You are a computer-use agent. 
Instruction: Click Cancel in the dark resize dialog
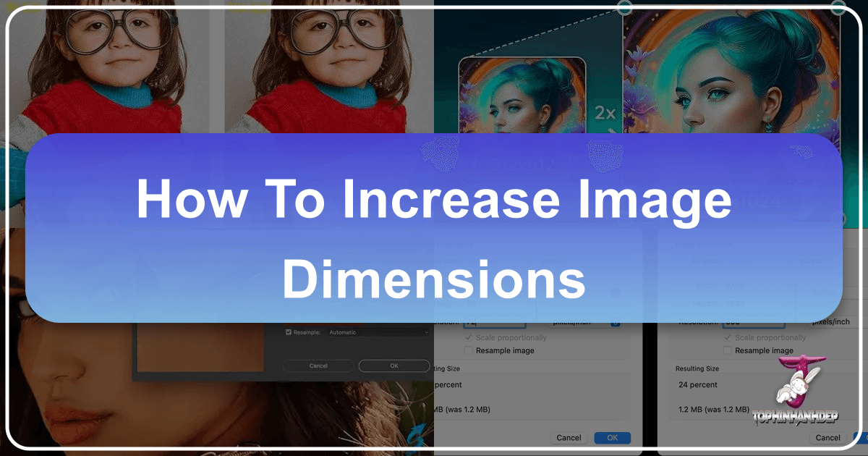pos(318,366)
